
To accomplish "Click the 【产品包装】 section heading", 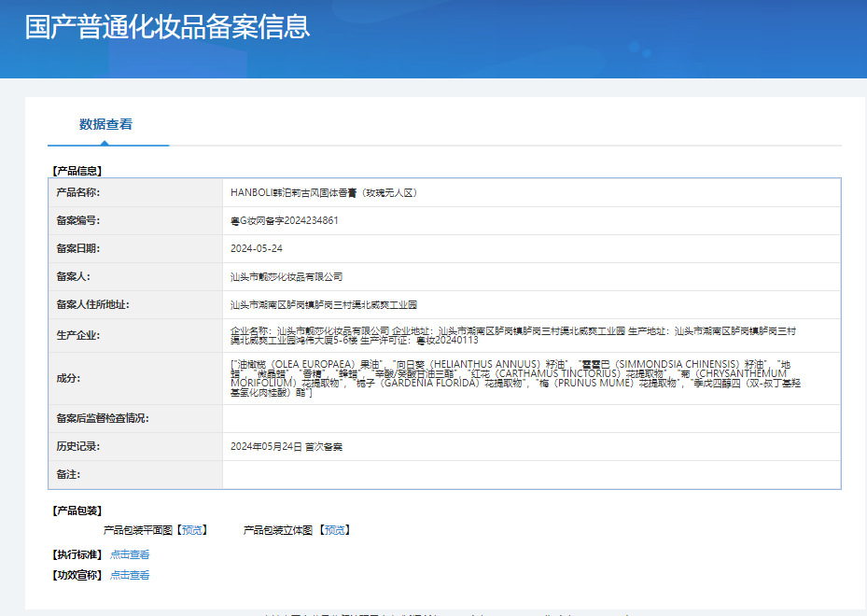I will (77, 511).
